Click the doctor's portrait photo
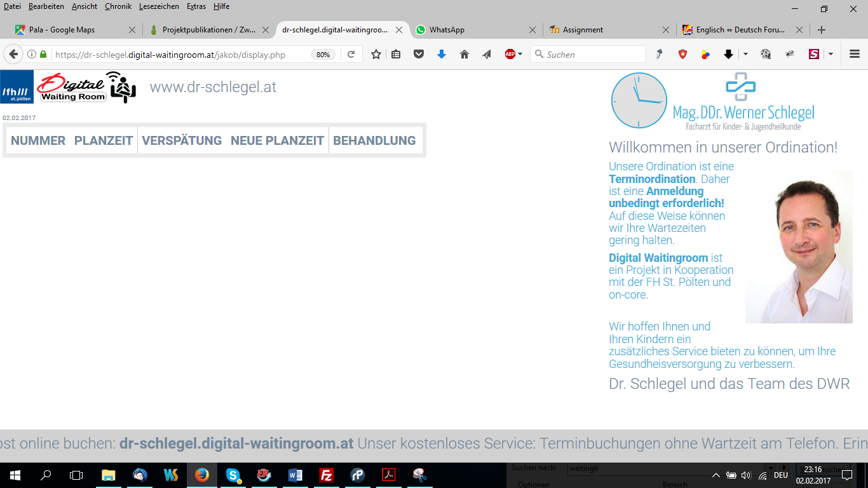Screen dimensions: 868x488 point(799,248)
